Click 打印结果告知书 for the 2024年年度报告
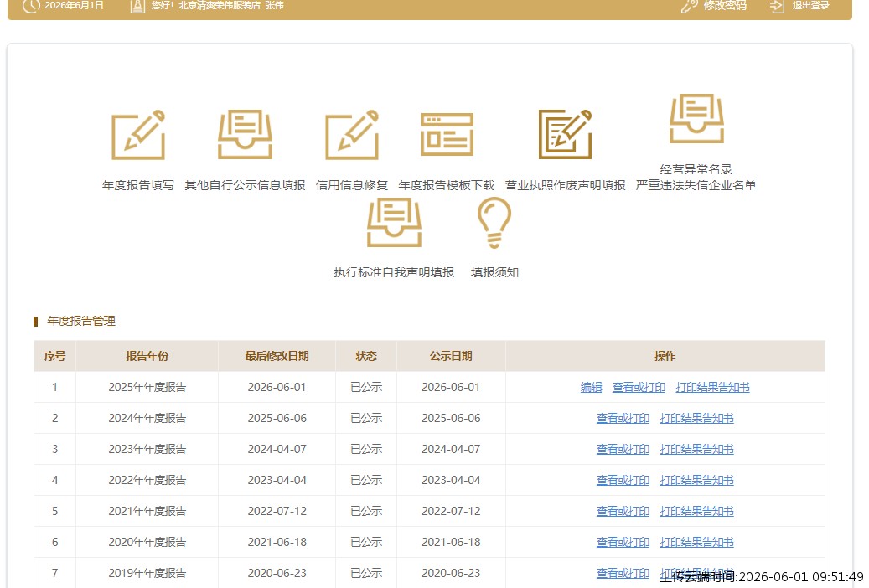 pyautogui.click(x=696, y=419)
